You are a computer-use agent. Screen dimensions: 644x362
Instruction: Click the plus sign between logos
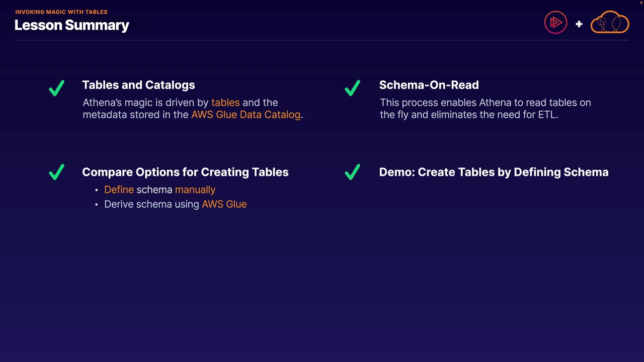pos(579,24)
